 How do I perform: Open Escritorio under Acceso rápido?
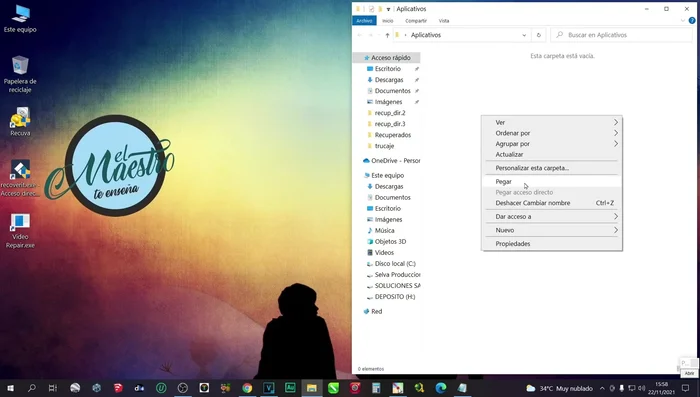[x=387, y=69]
